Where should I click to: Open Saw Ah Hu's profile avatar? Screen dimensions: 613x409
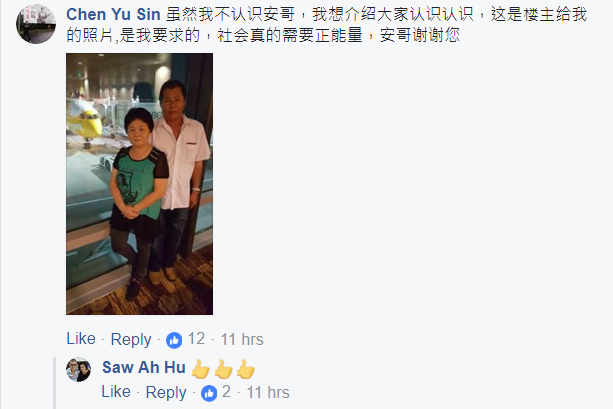coord(79,369)
